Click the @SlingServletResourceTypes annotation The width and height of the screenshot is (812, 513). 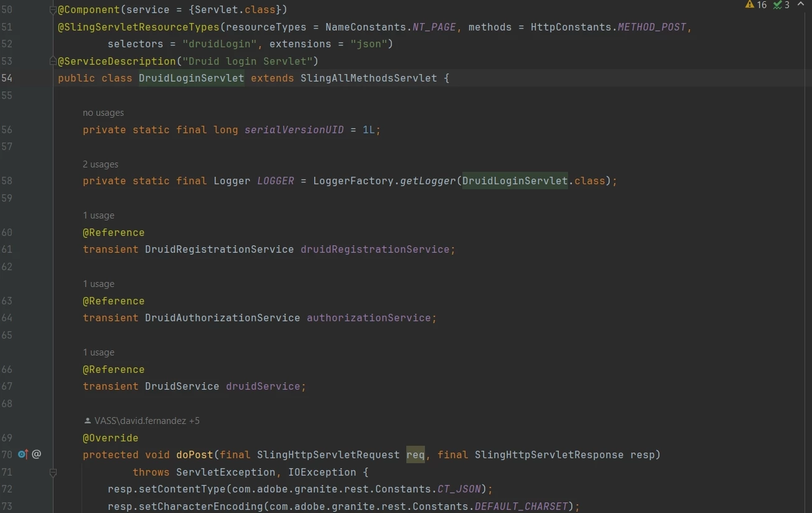point(139,27)
